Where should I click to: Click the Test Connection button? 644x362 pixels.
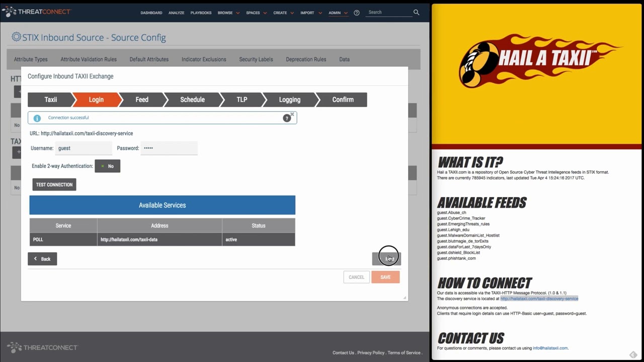54,185
